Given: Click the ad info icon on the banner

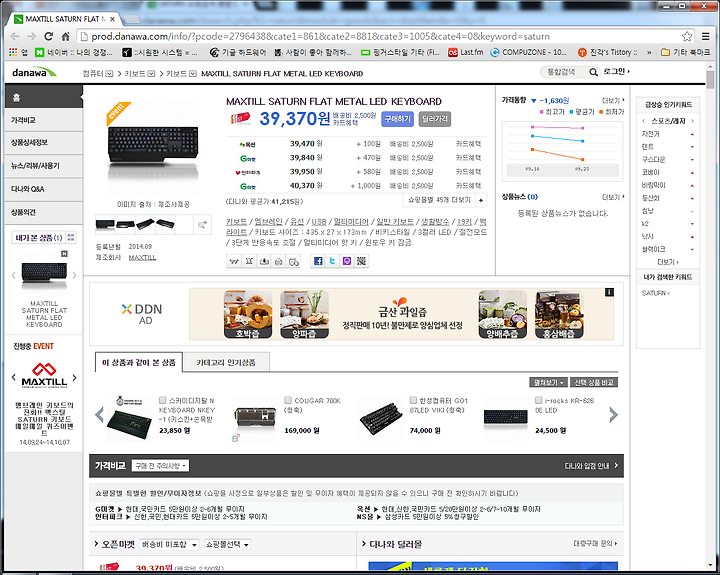Looking at the screenshot, I should tap(609, 292).
